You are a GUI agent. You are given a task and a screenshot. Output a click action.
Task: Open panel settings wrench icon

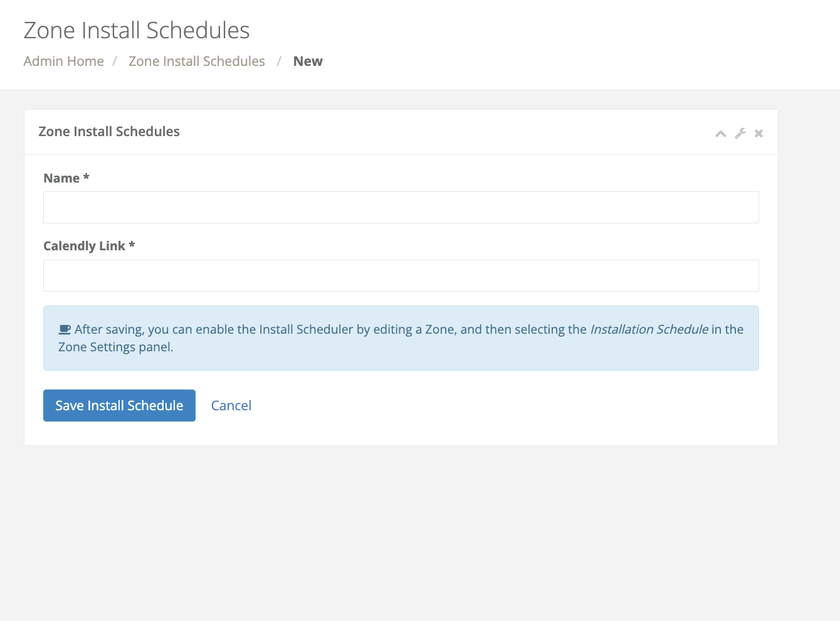point(740,134)
